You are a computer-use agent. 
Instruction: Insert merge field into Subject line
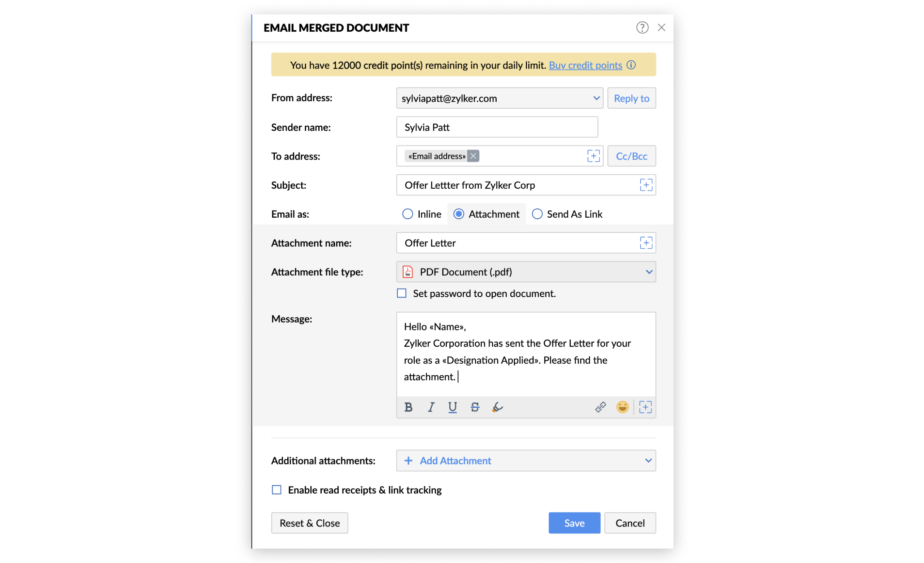coord(646,185)
